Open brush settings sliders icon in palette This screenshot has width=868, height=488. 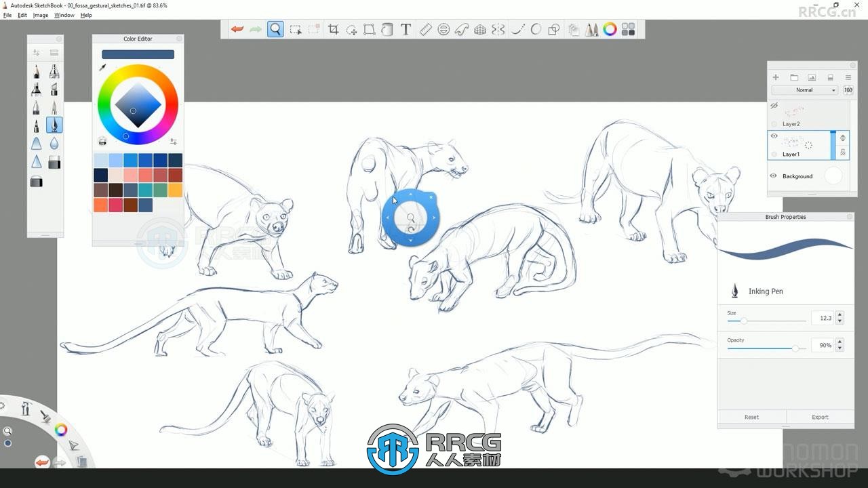[37, 52]
